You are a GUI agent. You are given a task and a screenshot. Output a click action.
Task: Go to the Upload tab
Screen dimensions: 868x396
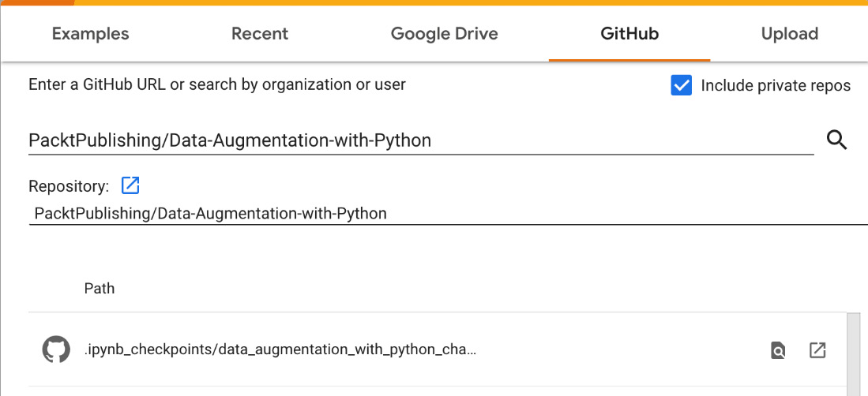point(790,34)
